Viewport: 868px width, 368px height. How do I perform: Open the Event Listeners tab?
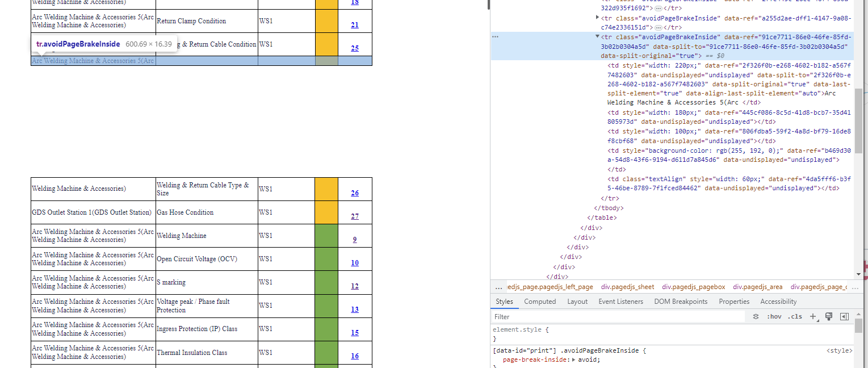pyautogui.click(x=620, y=302)
